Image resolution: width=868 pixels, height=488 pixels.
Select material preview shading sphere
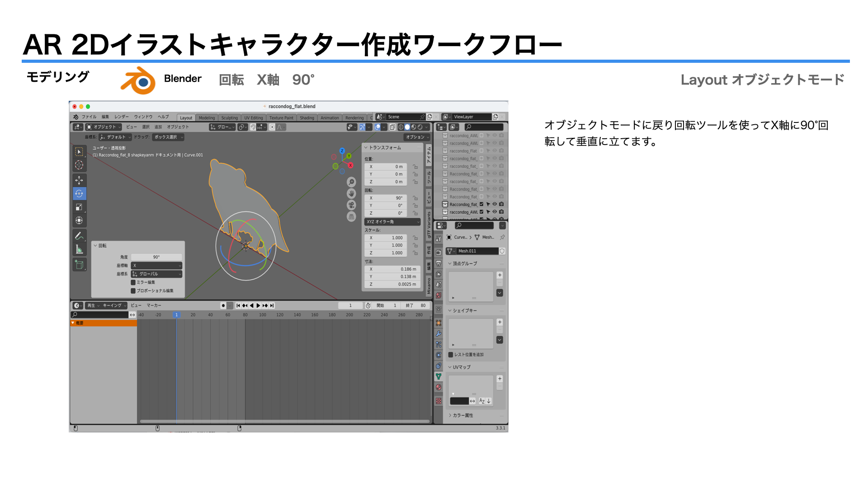pyautogui.click(x=413, y=127)
